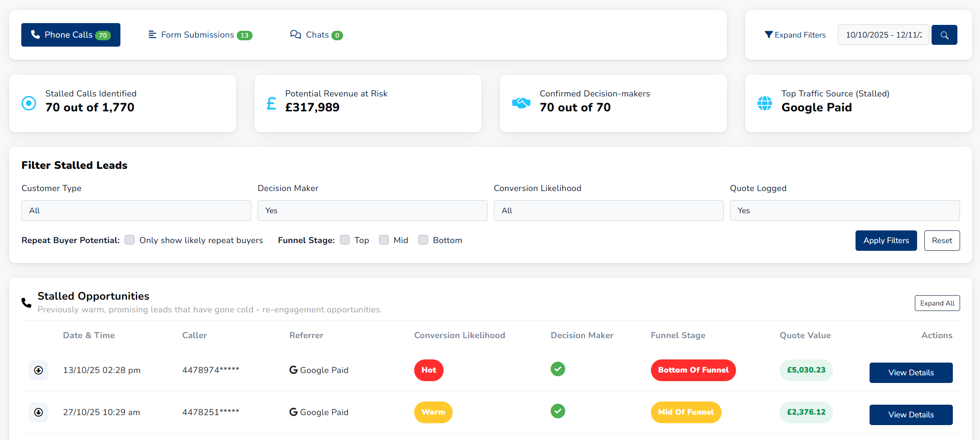This screenshot has height=440, width=980.
Task: Click the handshake decision-makers icon
Action: pos(521,103)
